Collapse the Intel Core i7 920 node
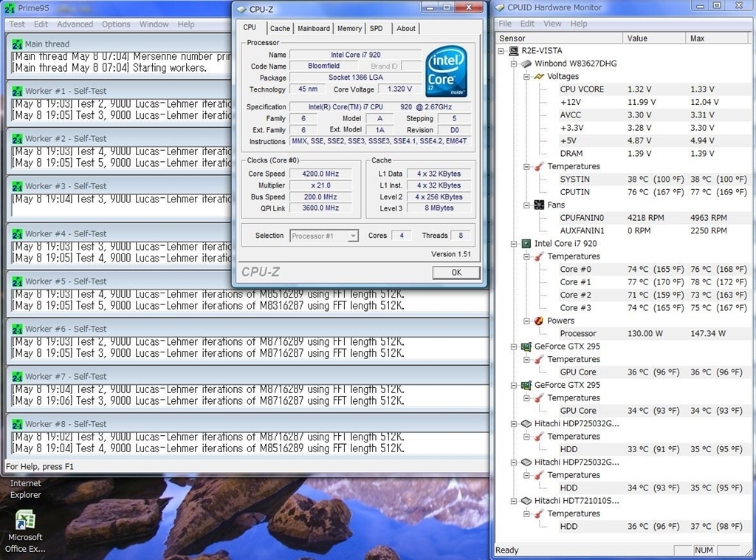756x560 pixels. (514, 244)
